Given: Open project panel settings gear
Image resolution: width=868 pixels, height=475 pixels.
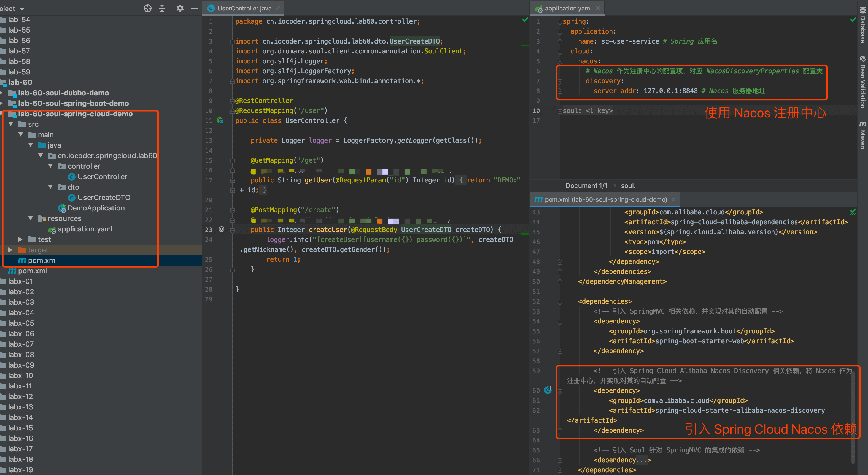Looking at the screenshot, I should coord(180,9).
